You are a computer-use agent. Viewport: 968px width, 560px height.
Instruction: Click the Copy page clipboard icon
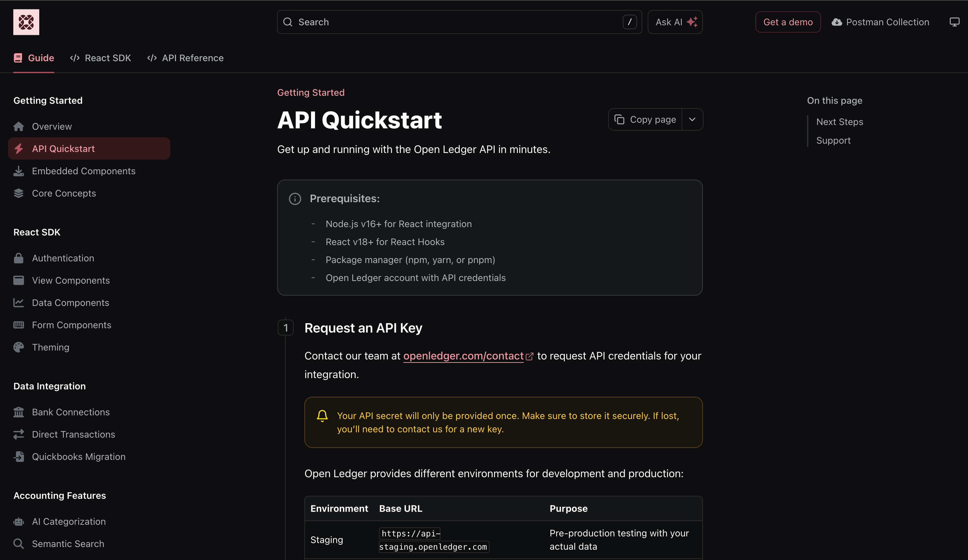pyautogui.click(x=619, y=119)
